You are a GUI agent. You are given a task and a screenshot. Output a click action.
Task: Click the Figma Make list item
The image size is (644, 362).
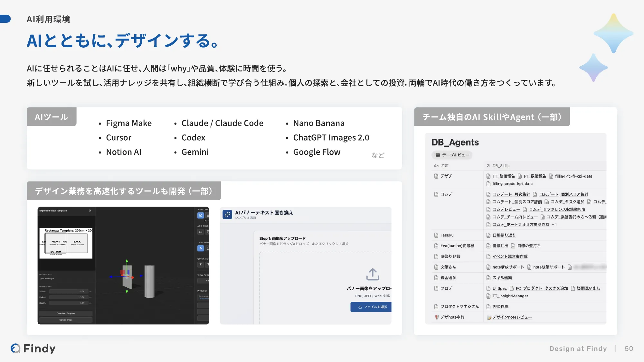tap(129, 123)
